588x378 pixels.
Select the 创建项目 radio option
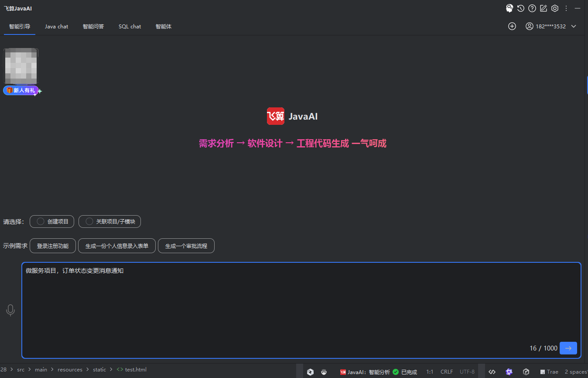(52, 221)
